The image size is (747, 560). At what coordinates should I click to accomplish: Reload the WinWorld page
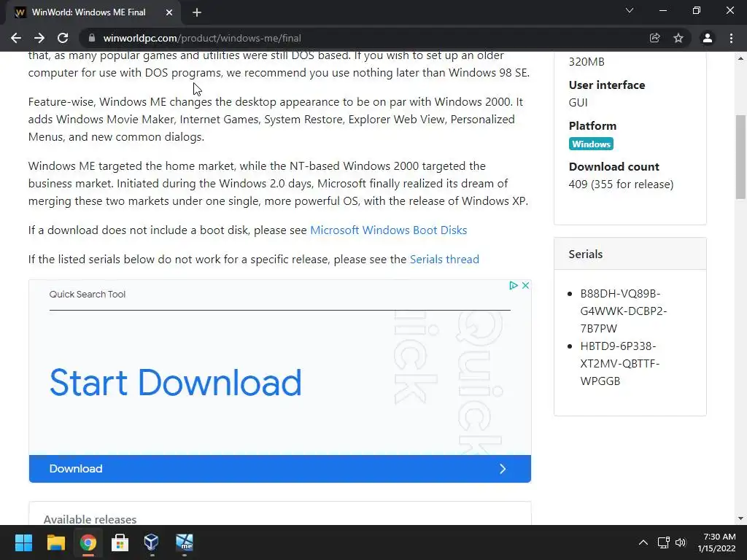pyautogui.click(x=63, y=38)
